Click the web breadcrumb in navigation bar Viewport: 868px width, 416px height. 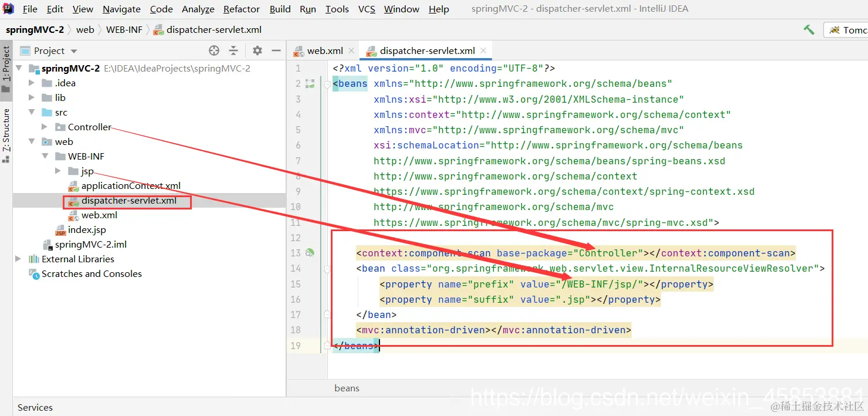tap(85, 29)
